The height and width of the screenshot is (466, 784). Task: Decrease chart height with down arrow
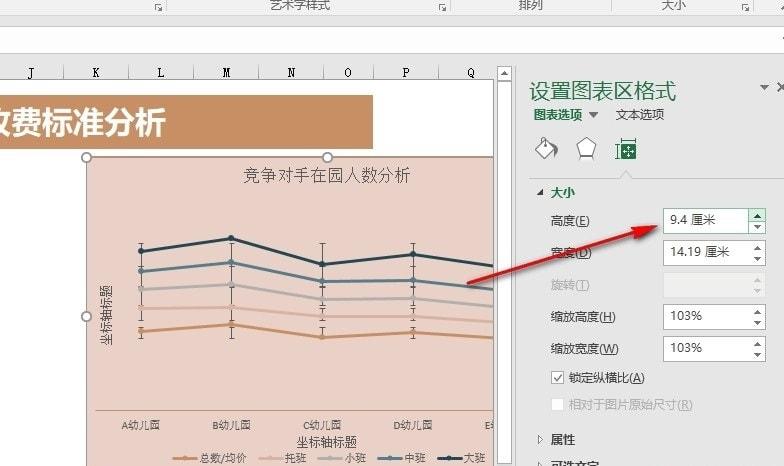[757, 227]
